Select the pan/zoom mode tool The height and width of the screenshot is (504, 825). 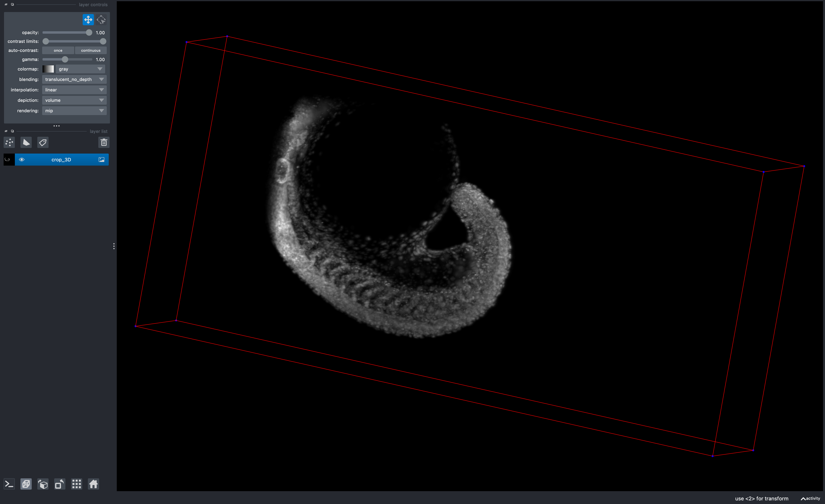pyautogui.click(x=88, y=20)
